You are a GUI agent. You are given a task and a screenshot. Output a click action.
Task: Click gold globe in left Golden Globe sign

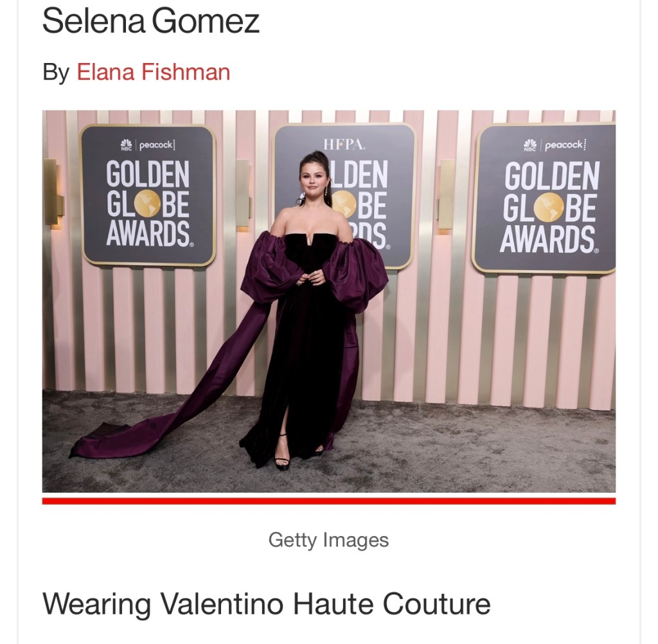click(x=147, y=204)
